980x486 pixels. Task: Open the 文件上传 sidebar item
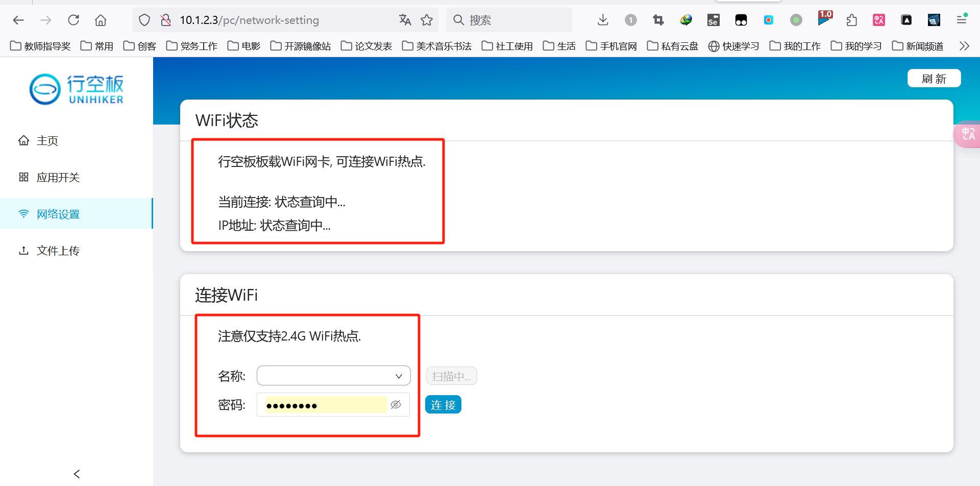coord(77,251)
